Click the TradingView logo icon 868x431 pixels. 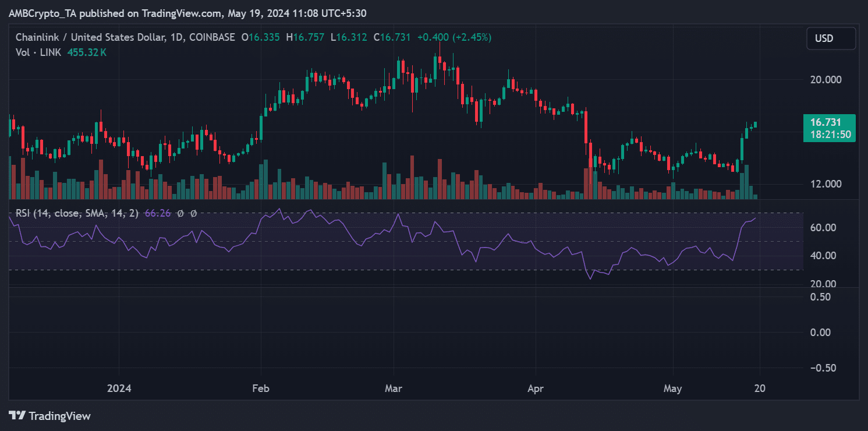coord(17,416)
